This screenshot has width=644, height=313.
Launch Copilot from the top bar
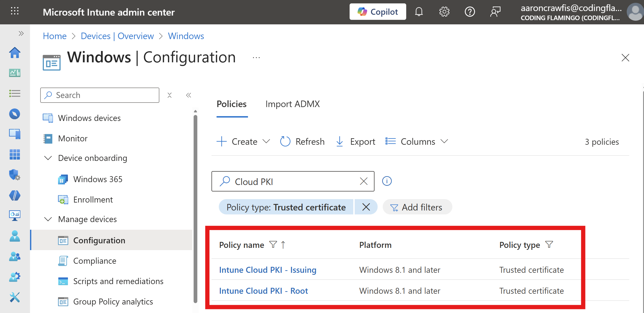click(x=378, y=12)
